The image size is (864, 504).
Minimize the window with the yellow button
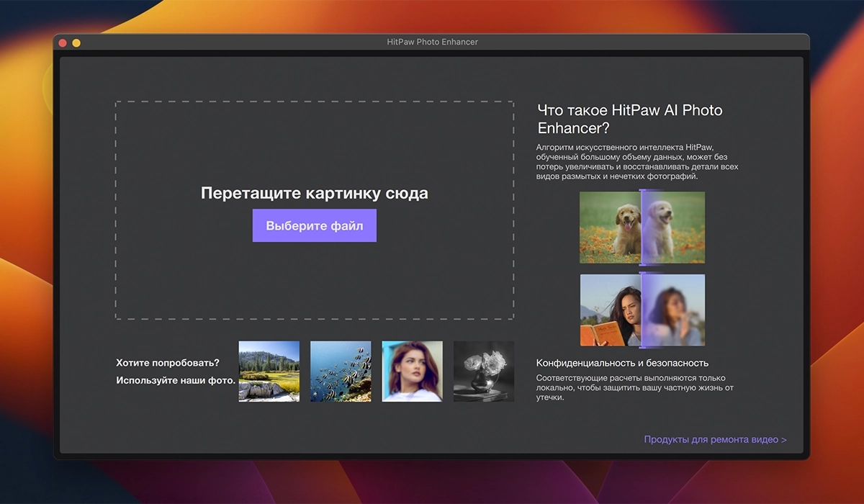76,43
